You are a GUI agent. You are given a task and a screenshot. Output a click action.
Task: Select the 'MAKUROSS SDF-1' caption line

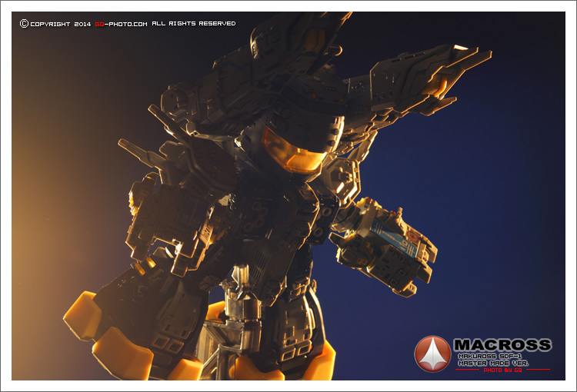(490, 357)
